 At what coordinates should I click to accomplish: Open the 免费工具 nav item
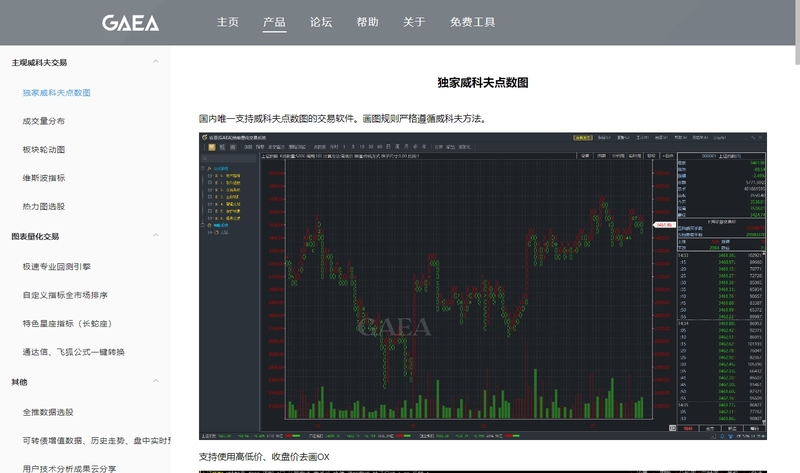point(472,22)
